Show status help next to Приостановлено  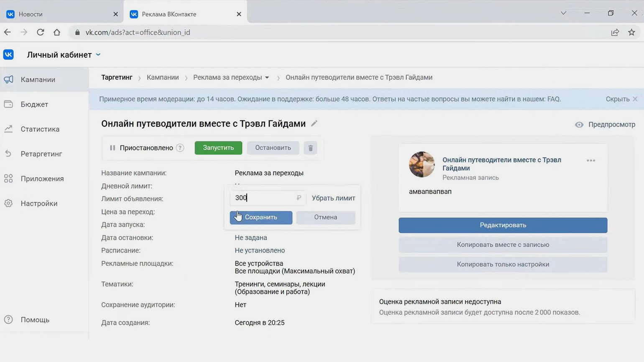tap(180, 148)
